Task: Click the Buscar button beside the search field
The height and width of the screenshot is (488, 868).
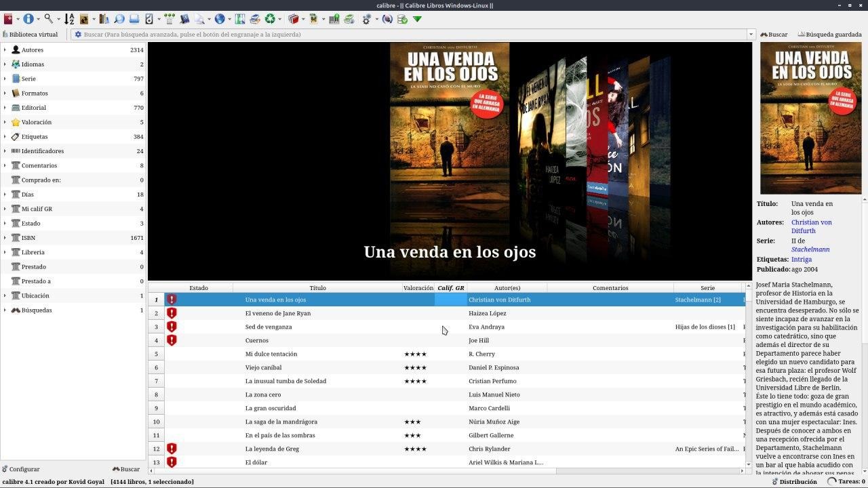Action: [x=774, y=35]
